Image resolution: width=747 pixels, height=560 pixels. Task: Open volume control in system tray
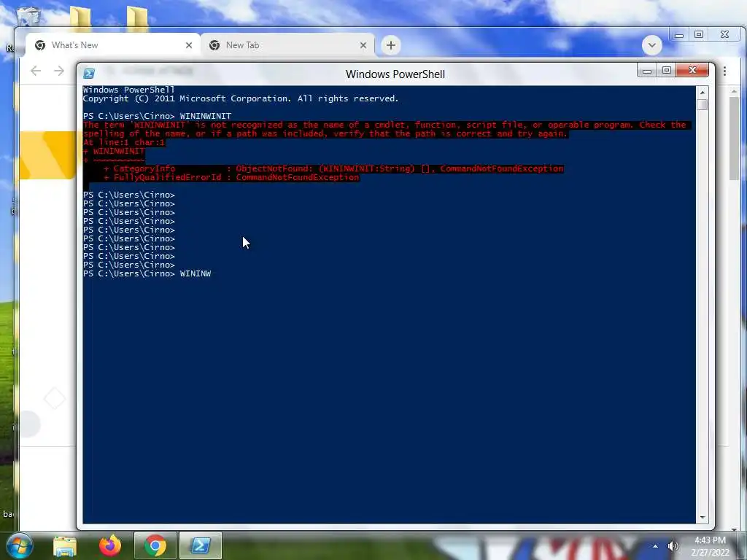[x=673, y=546]
